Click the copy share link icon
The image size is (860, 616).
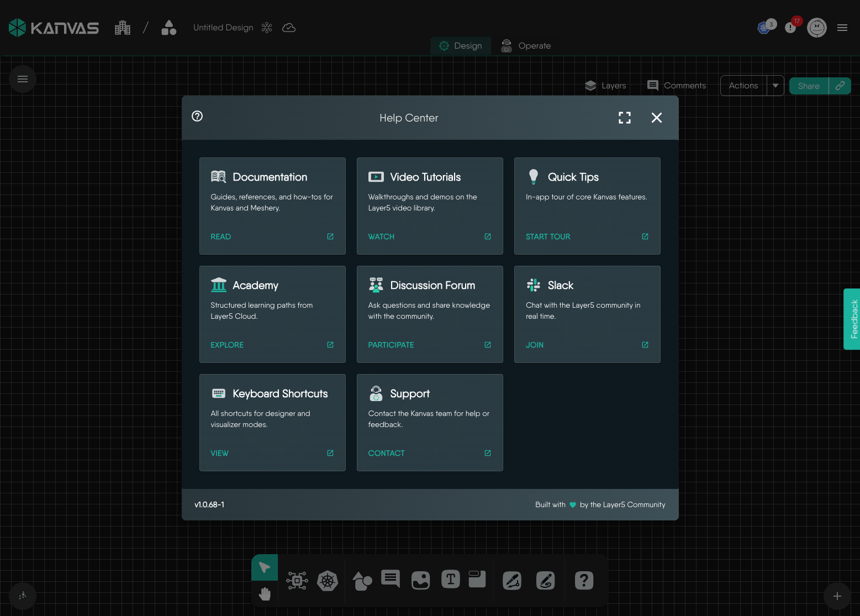(840, 86)
